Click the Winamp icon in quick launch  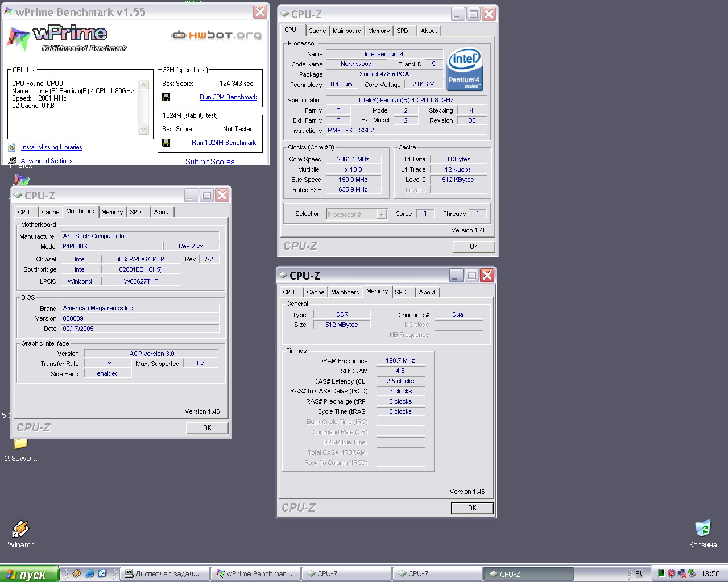pyautogui.click(x=77, y=573)
